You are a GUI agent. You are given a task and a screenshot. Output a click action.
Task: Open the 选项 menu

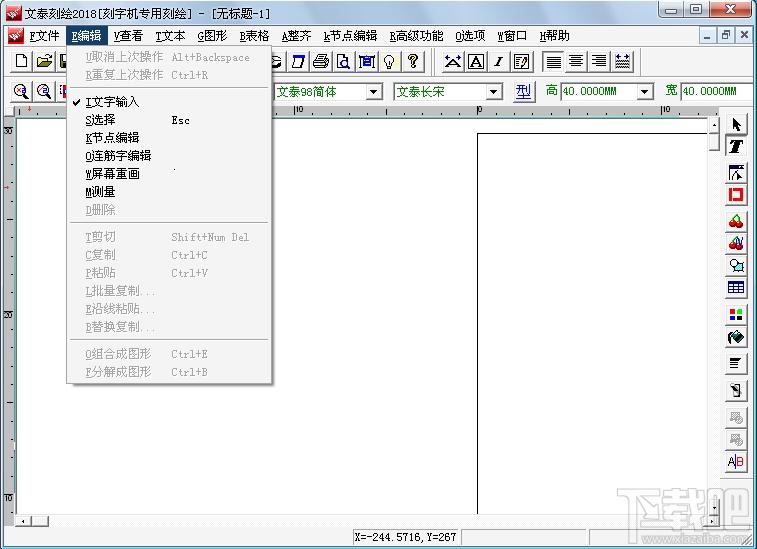tap(470, 36)
